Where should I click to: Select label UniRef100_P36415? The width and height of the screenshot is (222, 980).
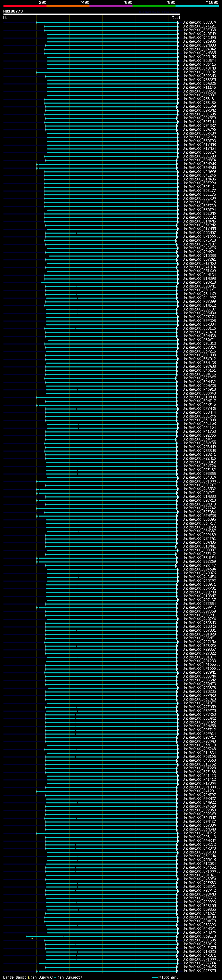tap(199, 64)
